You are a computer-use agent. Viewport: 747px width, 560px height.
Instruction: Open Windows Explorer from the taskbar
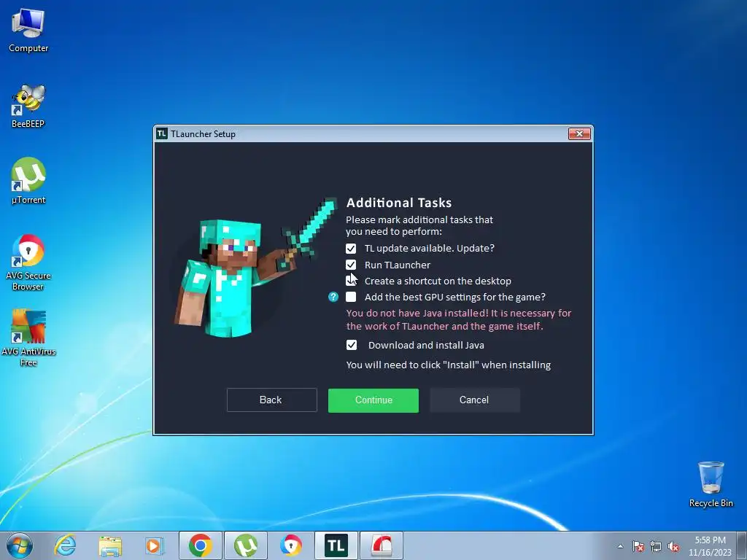(x=110, y=545)
